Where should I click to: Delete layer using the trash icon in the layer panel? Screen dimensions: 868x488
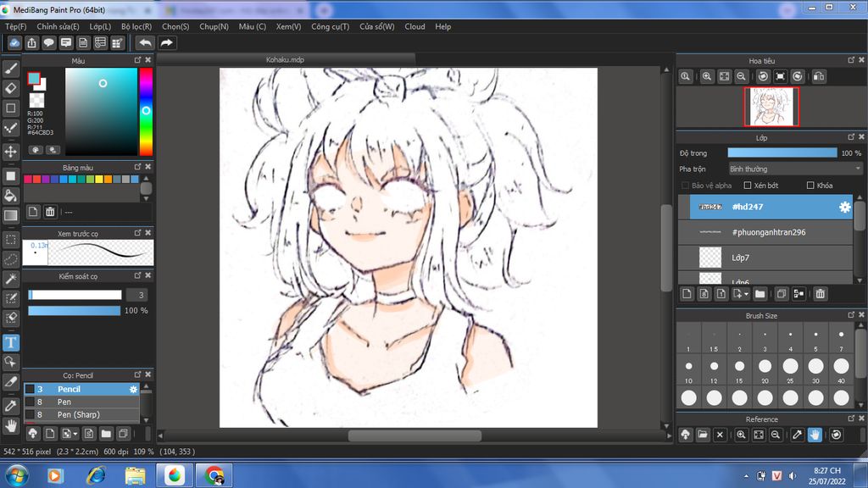[820, 294]
